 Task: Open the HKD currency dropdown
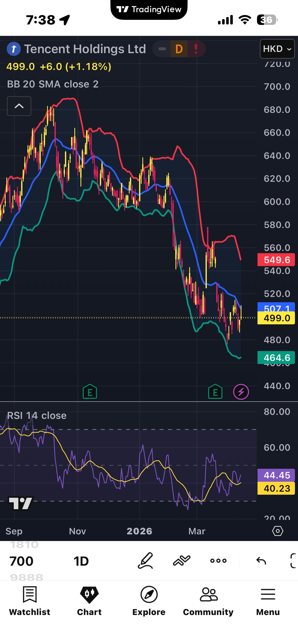click(277, 49)
